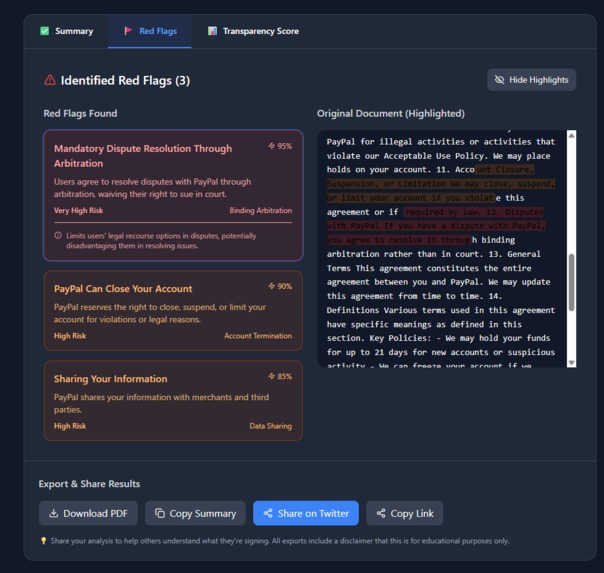Click the document scrollbar thumb
This screenshot has height=573, width=604.
coord(572,282)
